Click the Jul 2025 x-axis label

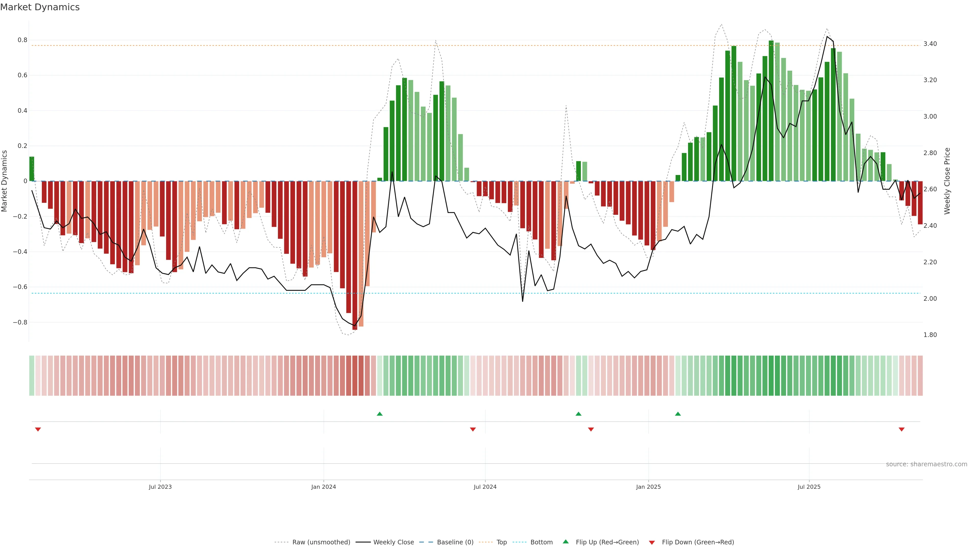pyautogui.click(x=809, y=487)
